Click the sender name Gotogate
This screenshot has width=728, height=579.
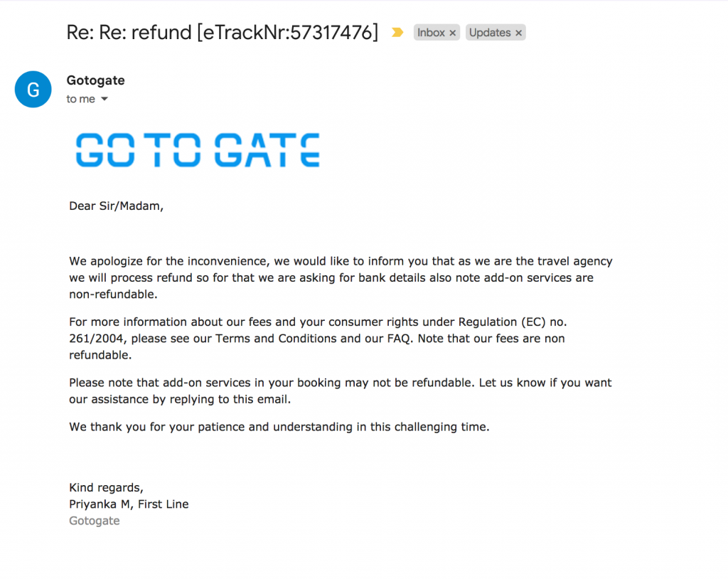tap(95, 80)
